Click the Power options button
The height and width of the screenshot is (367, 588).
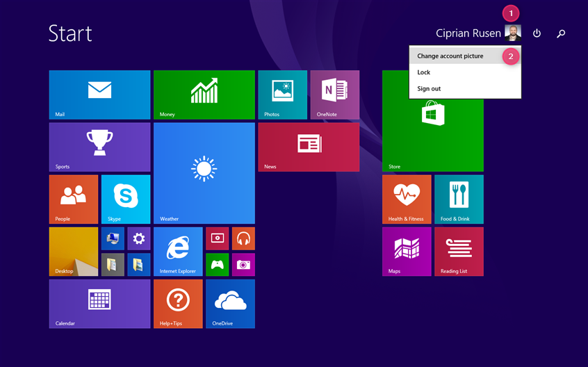click(x=537, y=33)
